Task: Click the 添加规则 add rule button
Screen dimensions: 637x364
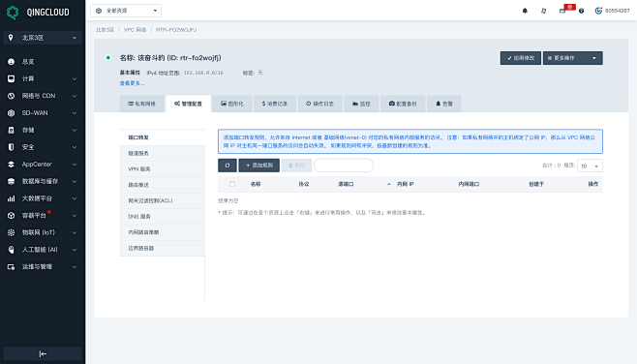Action: tap(259, 166)
